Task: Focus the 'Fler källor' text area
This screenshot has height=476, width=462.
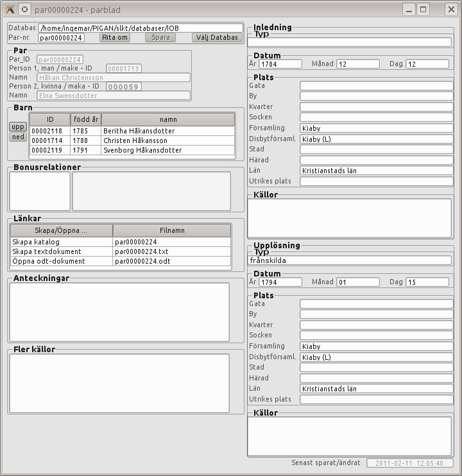Action: pos(119,383)
